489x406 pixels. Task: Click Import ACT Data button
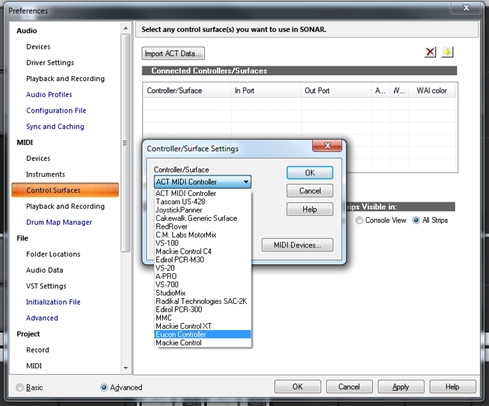[x=173, y=53]
